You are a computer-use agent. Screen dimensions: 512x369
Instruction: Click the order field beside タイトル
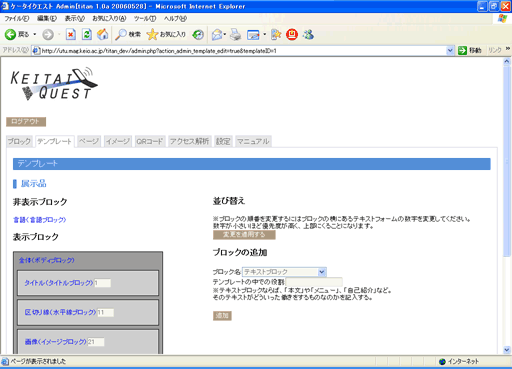pyautogui.click(x=102, y=283)
